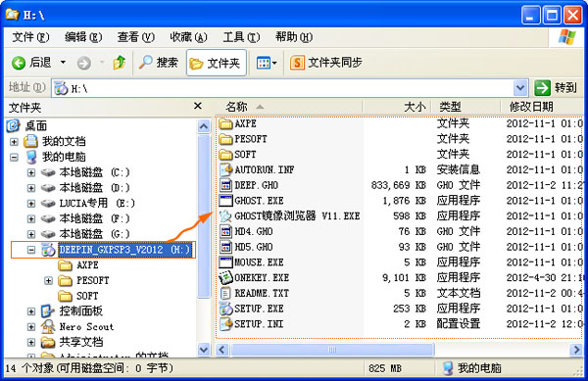The image size is (588, 381).
Task: Open the 工具(T) menu
Action: (x=241, y=37)
